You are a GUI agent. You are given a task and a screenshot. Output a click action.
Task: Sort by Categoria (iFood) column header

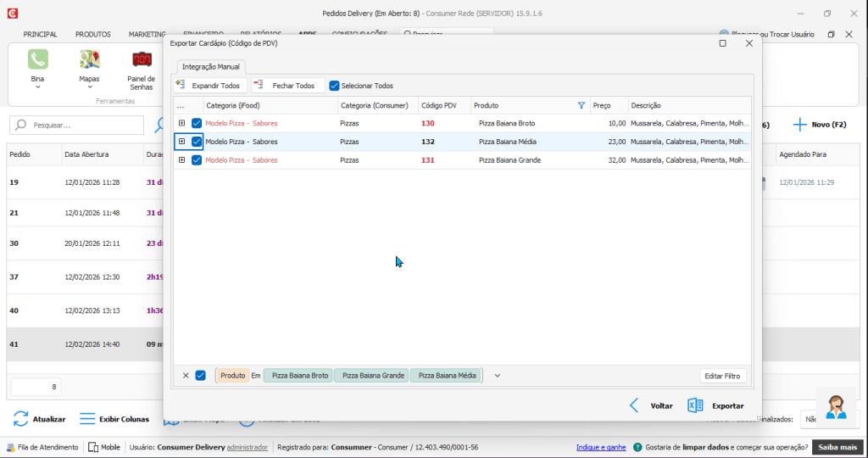click(x=270, y=105)
